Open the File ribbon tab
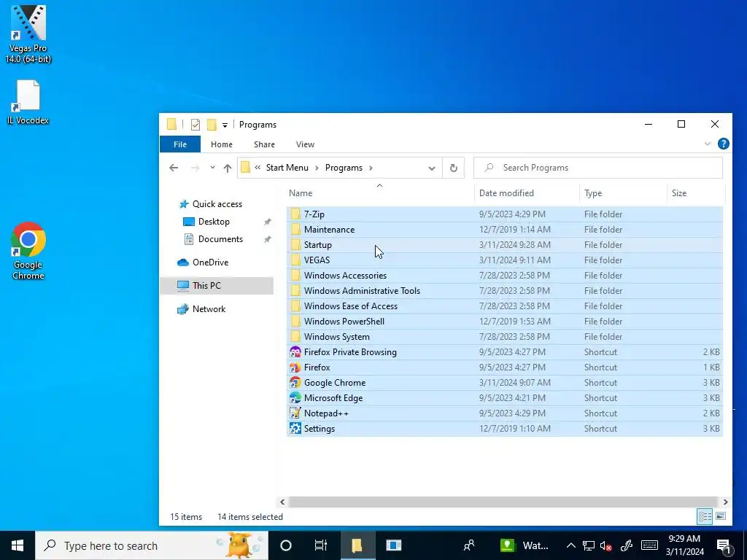 click(x=180, y=144)
